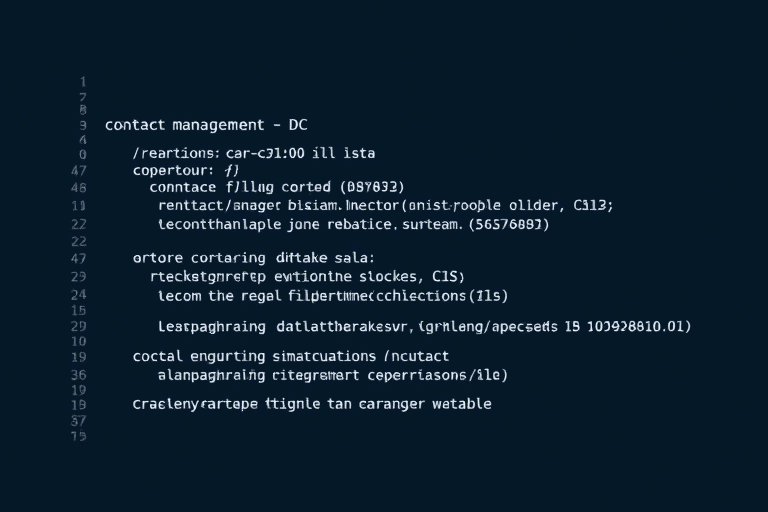Click the "cocttal engurting simatcuations" line
The width and height of the screenshot is (768, 512).
291,356
